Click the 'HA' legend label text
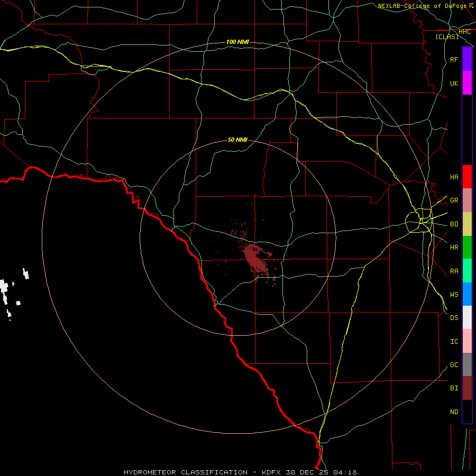 (x=454, y=177)
